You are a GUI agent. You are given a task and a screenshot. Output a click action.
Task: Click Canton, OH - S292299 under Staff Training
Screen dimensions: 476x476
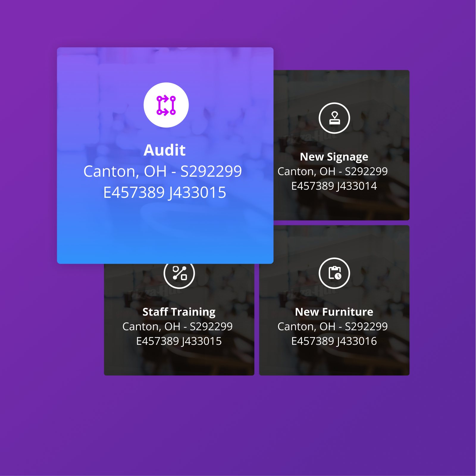point(178,326)
